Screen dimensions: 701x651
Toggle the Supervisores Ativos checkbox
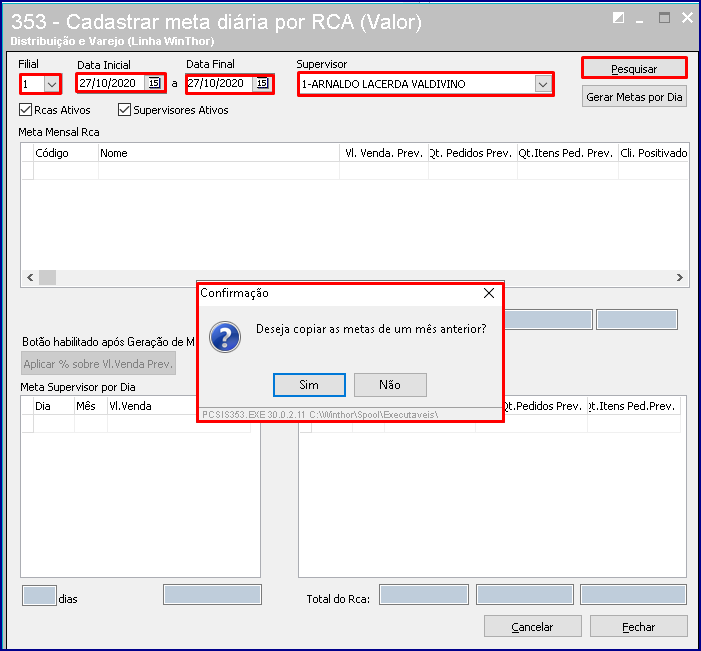pos(124,110)
